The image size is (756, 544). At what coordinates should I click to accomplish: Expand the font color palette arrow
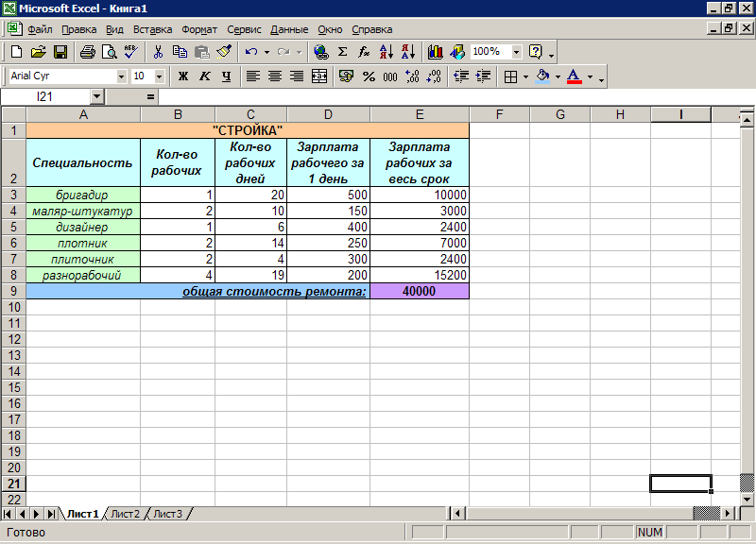click(590, 76)
